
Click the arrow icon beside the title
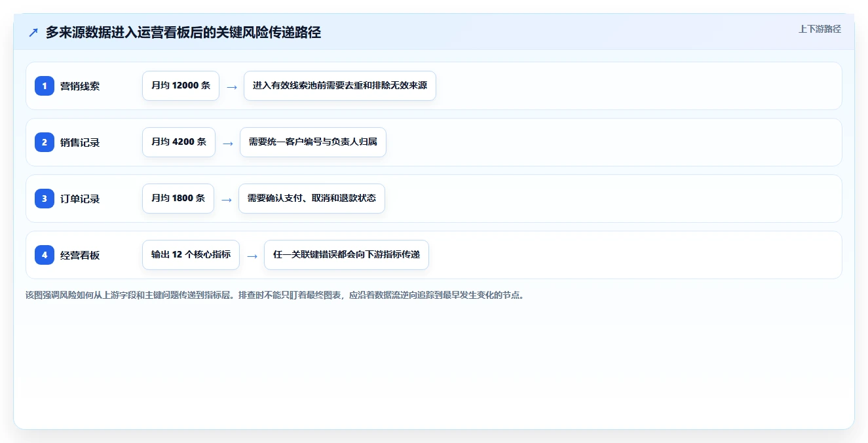tap(33, 33)
